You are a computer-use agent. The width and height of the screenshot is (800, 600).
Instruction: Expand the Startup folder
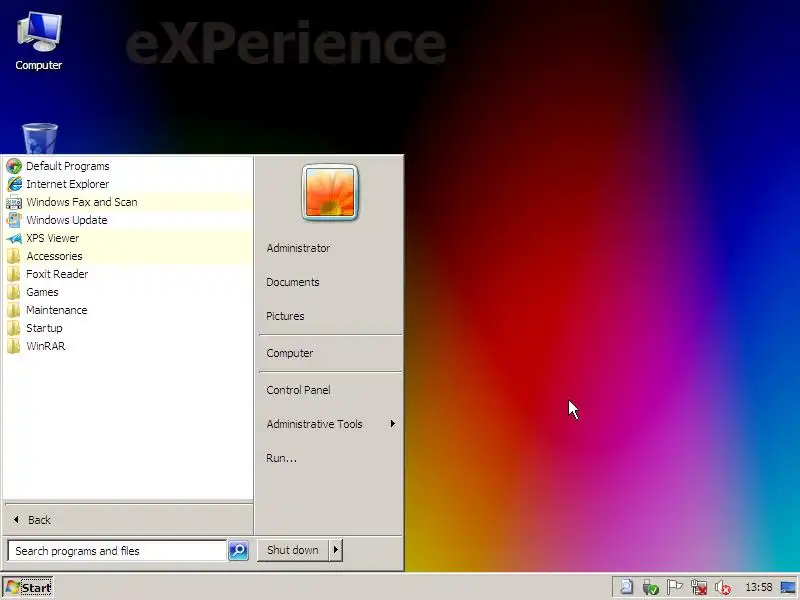128,328
